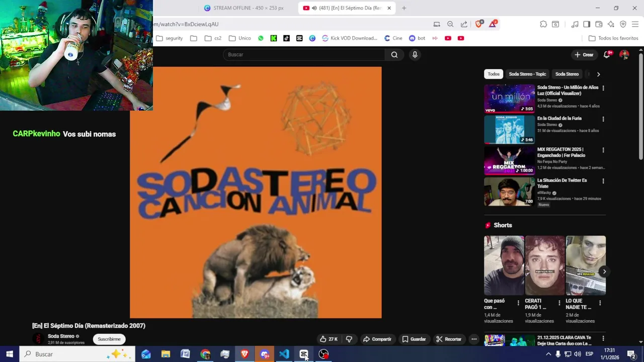Screen dimensions: 644x362
Task: Open the Windows Start menu
Action: pyautogui.click(x=10, y=354)
